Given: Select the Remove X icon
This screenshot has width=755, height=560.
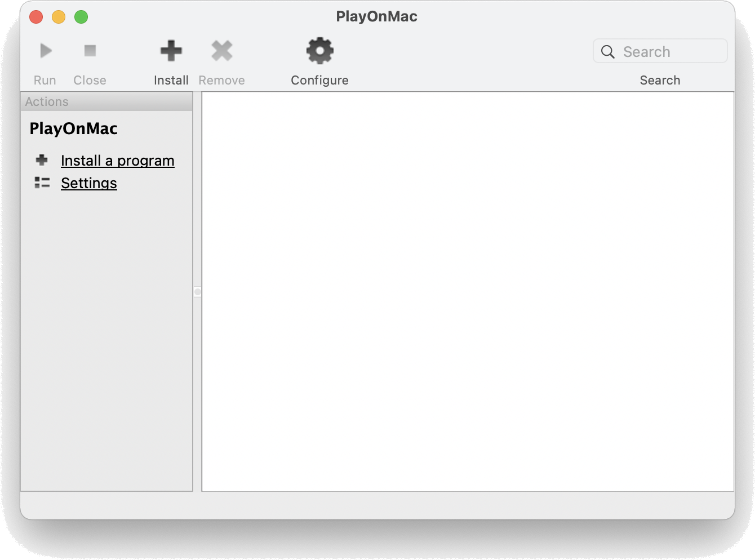Looking at the screenshot, I should 221,50.
